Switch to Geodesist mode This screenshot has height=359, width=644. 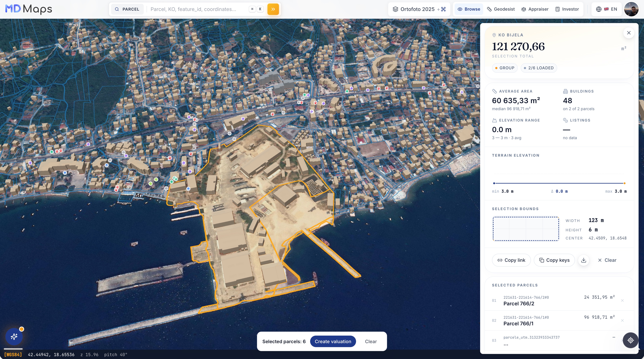501,9
